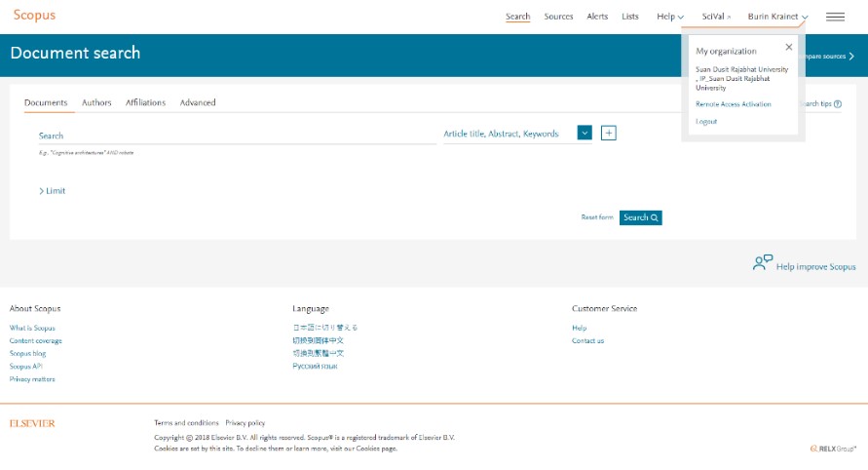
Task: Click Help improve Scopus link
Action: (815, 266)
